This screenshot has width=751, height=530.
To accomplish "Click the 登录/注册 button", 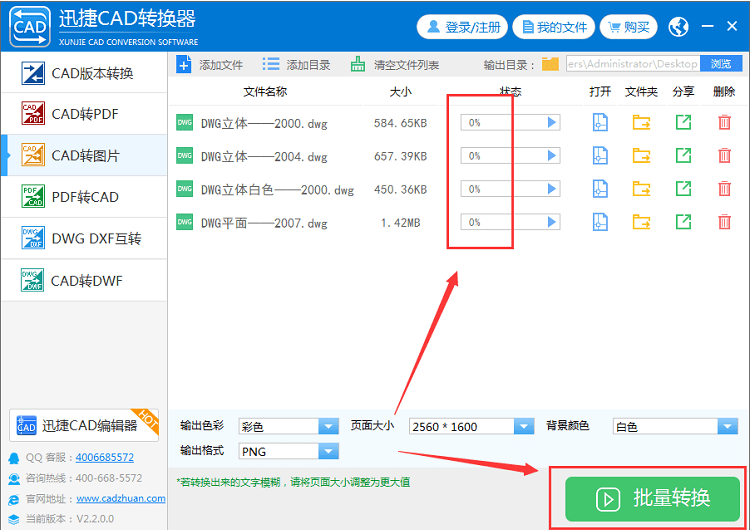I will pyautogui.click(x=462, y=27).
